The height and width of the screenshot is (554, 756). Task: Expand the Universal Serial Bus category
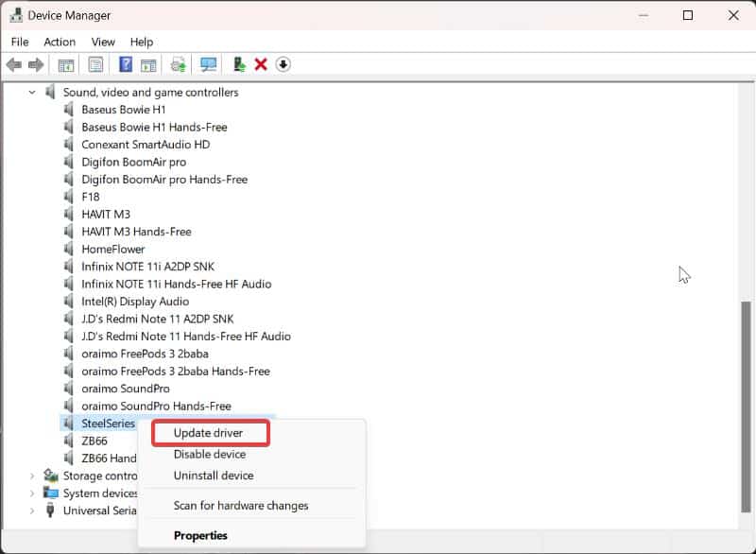pos(32,511)
